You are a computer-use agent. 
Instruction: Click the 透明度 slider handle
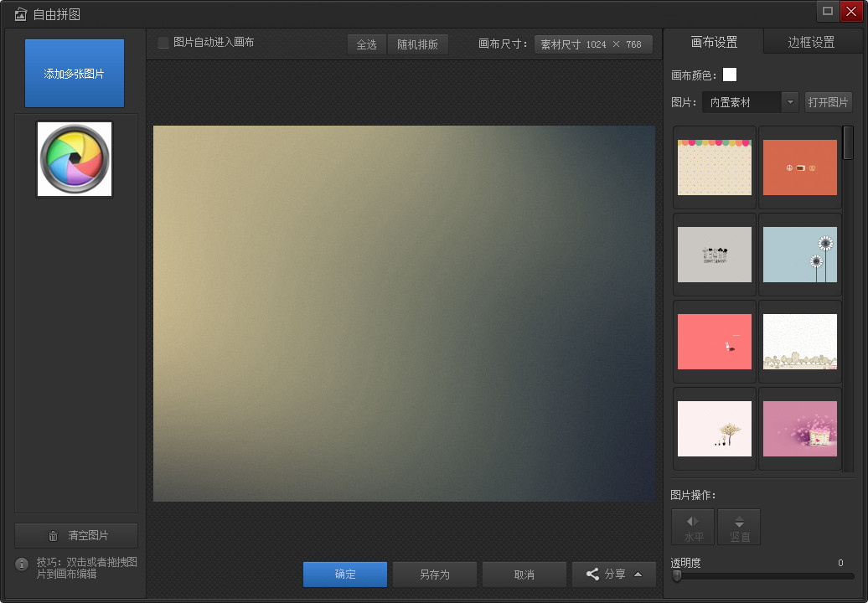tap(676, 576)
